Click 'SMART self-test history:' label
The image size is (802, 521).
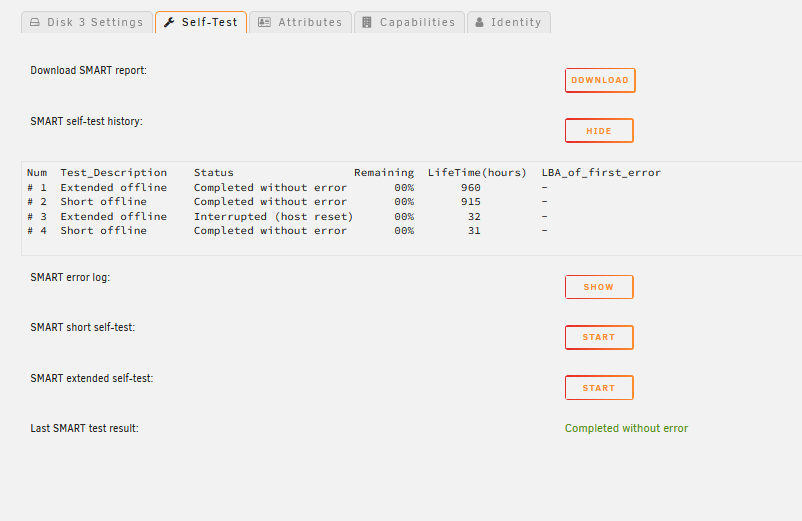86,122
